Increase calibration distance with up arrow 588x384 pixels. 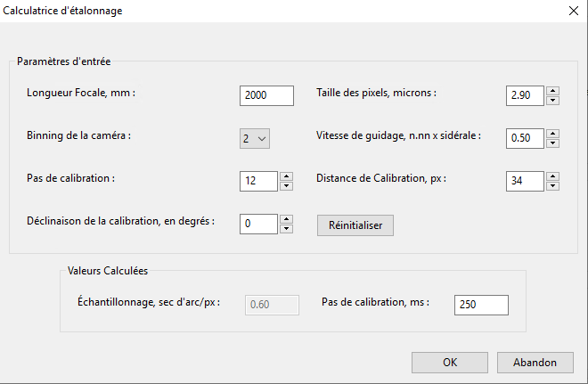tap(553, 176)
